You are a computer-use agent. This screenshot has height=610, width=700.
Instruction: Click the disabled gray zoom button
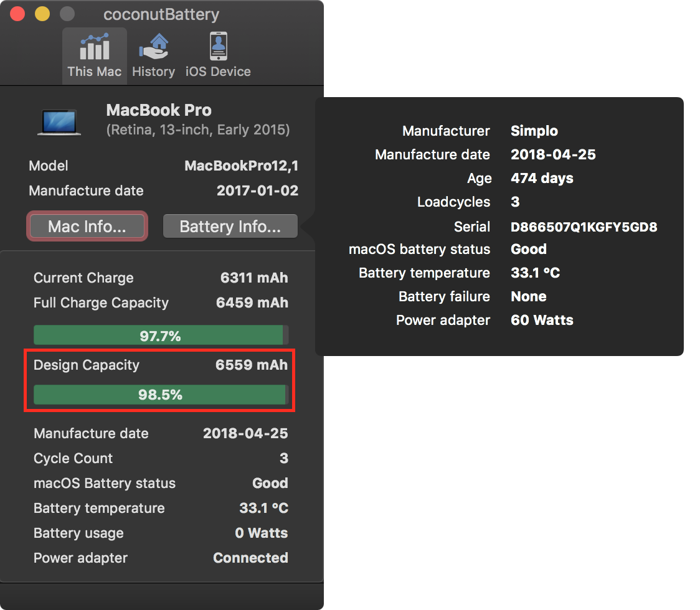pyautogui.click(x=67, y=14)
